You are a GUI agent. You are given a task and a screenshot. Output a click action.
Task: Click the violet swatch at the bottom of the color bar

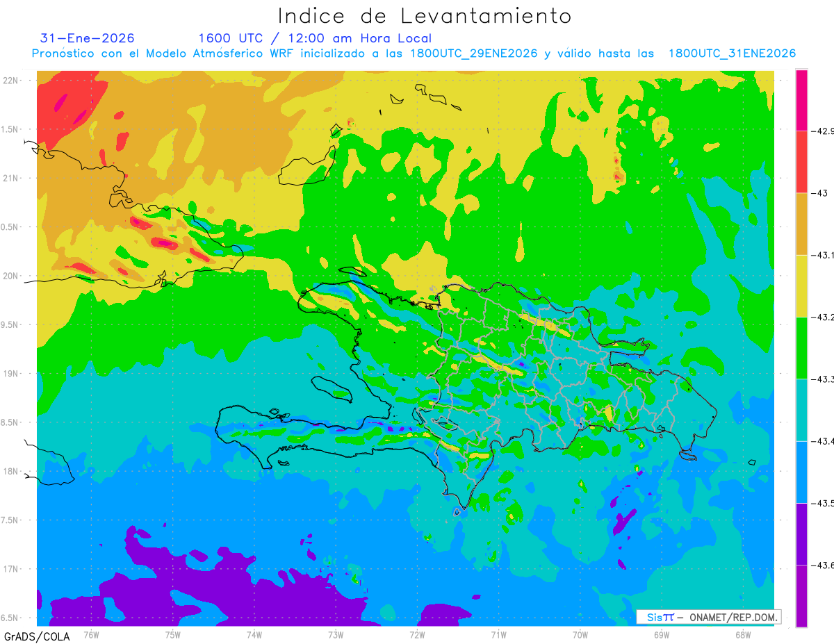pyautogui.click(x=801, y=595)
